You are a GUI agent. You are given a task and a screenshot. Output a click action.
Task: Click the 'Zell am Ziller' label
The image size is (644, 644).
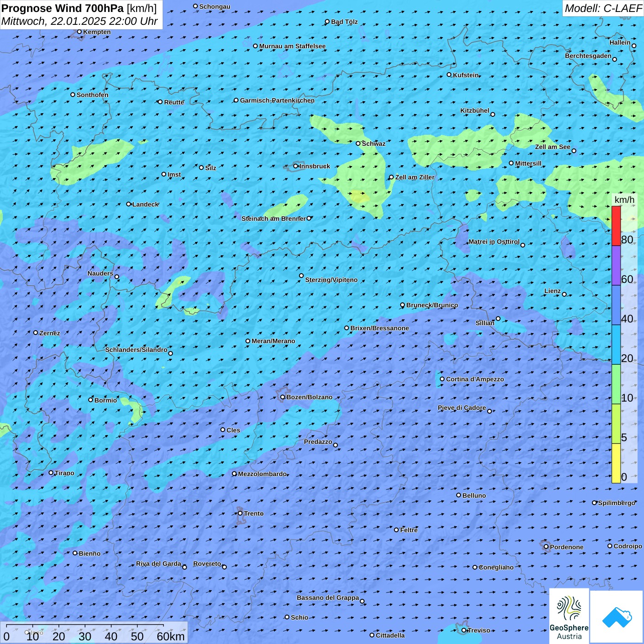click(x=415, y=177)
